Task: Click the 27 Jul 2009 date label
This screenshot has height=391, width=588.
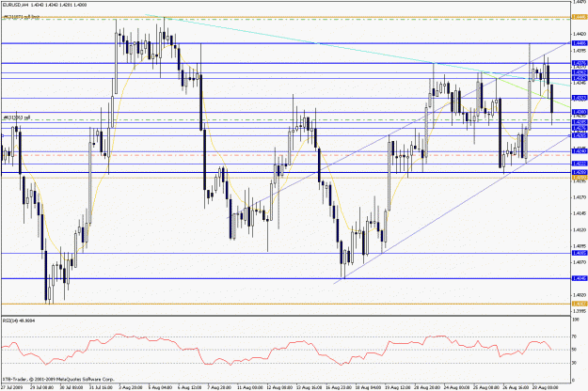Action: pos(12,387)
